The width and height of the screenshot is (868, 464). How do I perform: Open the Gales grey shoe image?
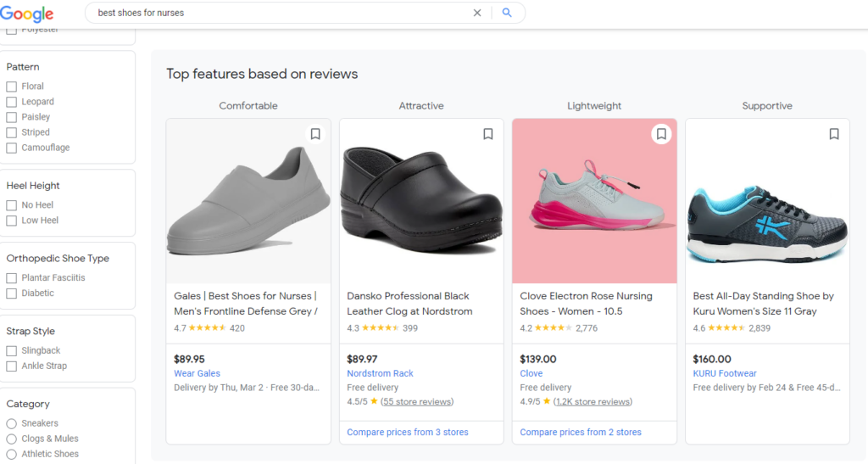tap(248, 201)
